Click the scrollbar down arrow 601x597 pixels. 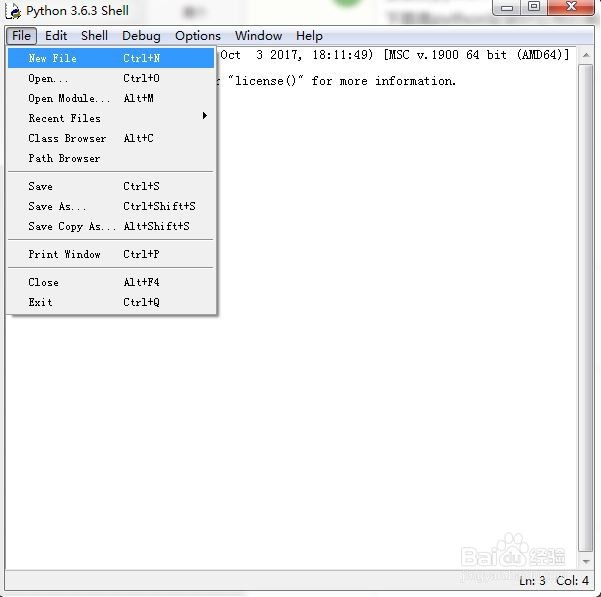[586, 561]
